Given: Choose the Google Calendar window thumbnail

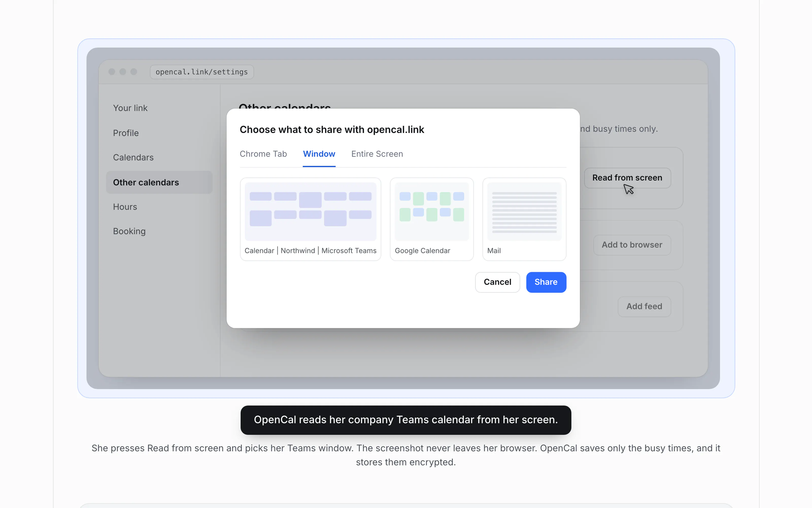Looking at the screenshot, I should [432, 219].
